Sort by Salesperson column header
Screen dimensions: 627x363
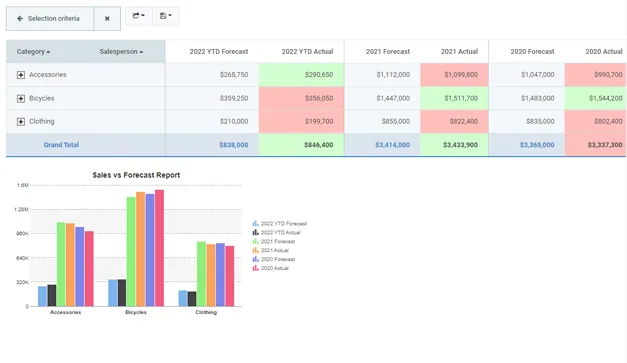(x=121, y=52)
